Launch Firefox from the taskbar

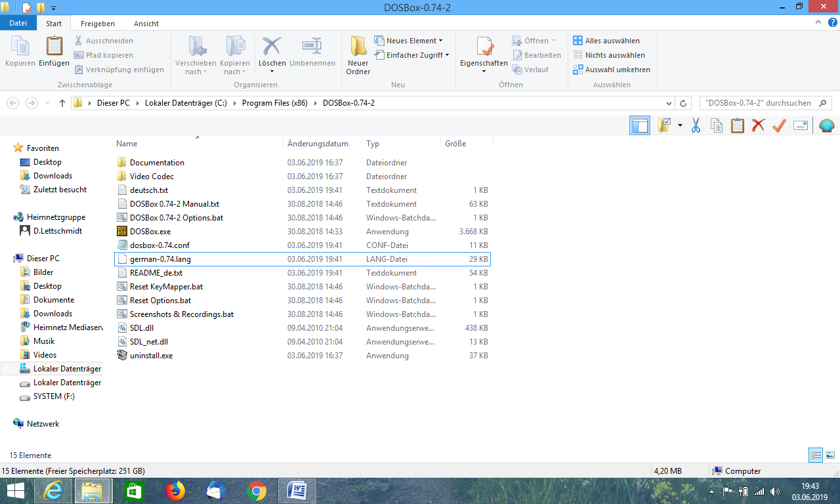point(175,491)
